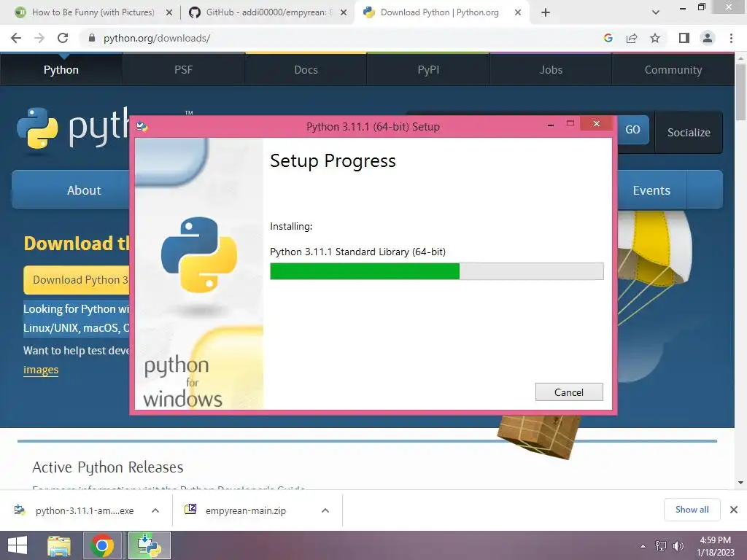Click the Setup Progress heading text
Screen dimensions: 747x560
(333, 161)
